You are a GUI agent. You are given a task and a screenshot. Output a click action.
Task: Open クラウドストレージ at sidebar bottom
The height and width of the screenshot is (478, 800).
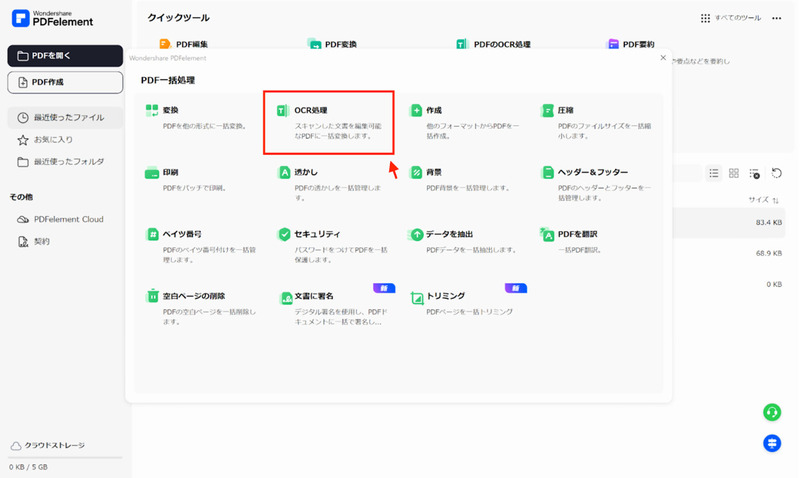click(47, 445)
